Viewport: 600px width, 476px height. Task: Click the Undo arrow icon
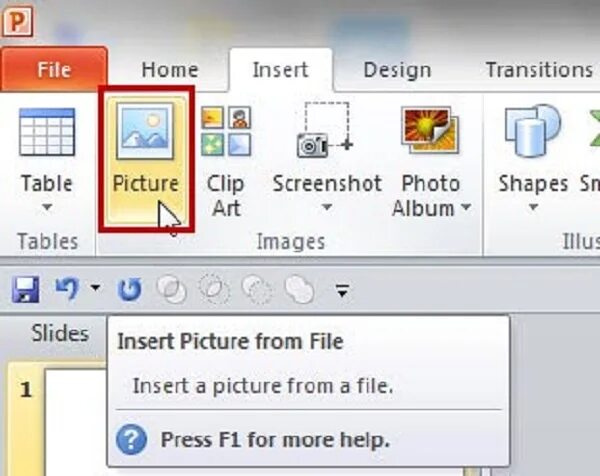click(x=66, y=289)
